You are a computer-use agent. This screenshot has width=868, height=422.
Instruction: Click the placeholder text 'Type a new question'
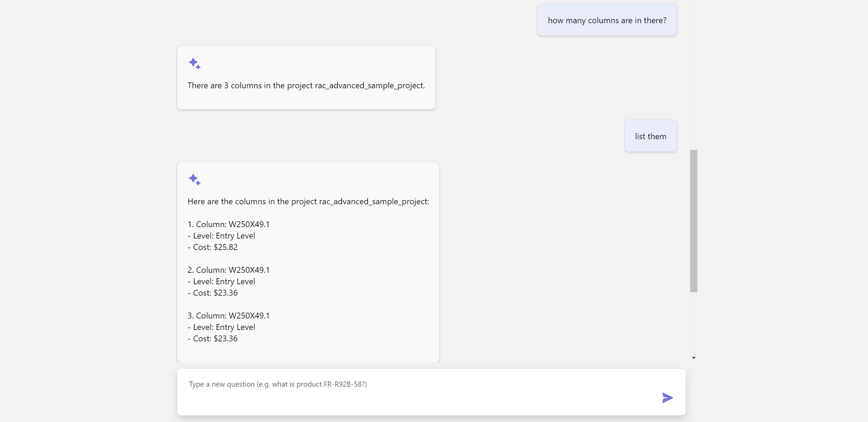click(278, 384)
